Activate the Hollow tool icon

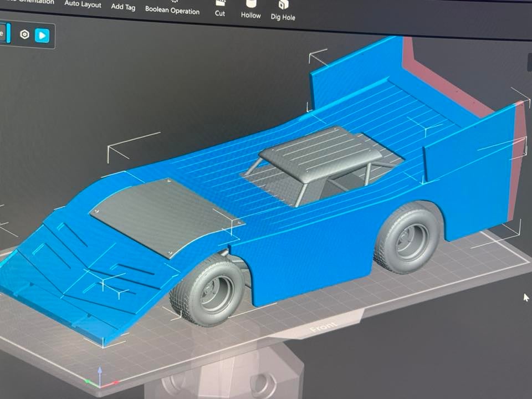coord(250,9)
